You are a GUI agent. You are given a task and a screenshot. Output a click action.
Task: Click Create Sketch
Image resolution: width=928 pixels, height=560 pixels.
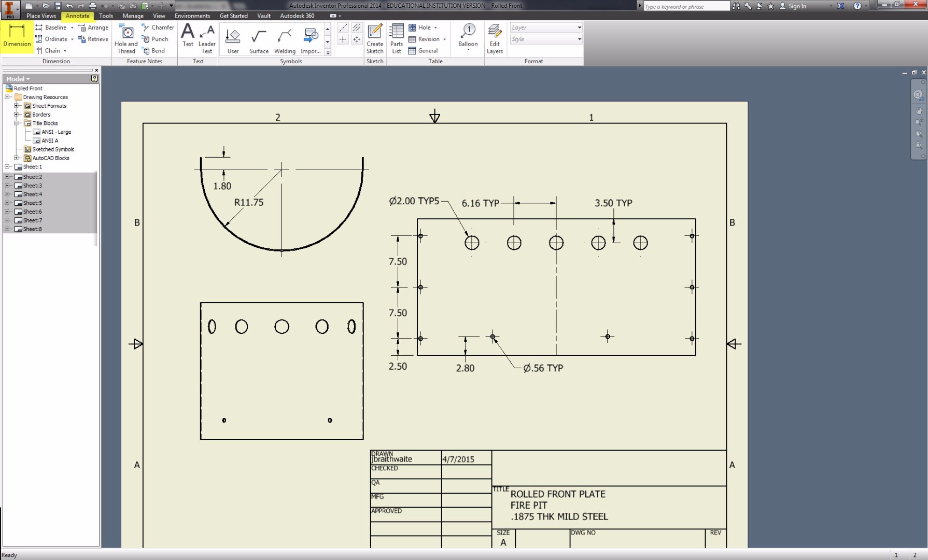pos(375,39)
